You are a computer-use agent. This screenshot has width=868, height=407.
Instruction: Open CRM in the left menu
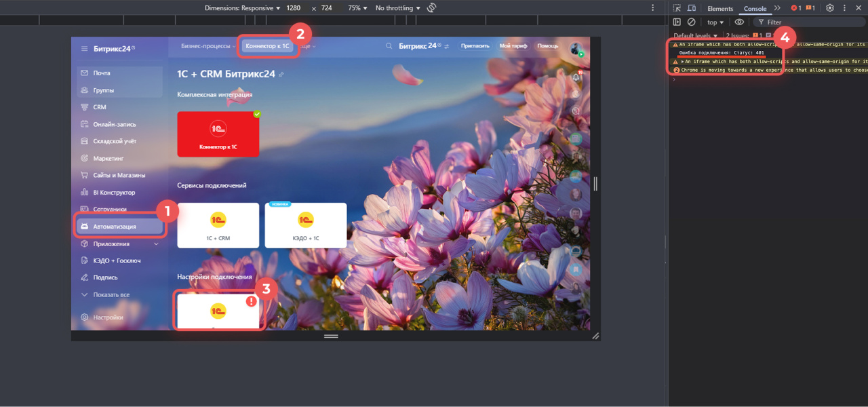click(x=119, y=107)
